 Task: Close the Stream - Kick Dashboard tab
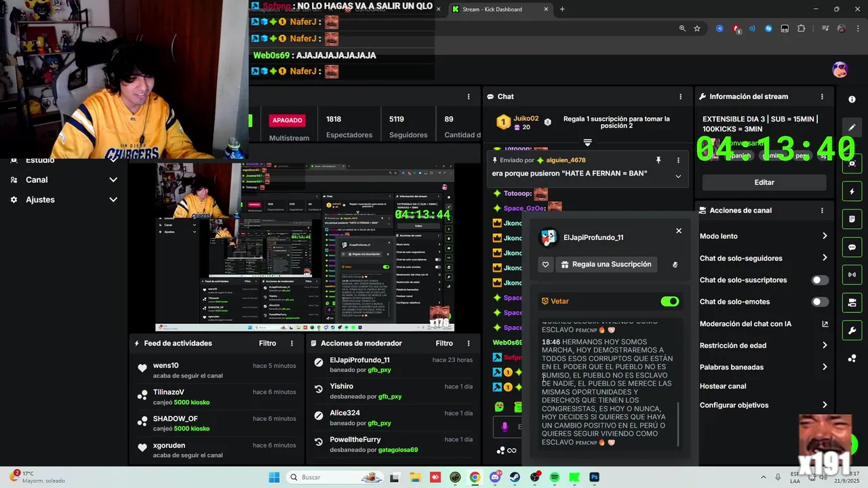(x=546, y=9)
